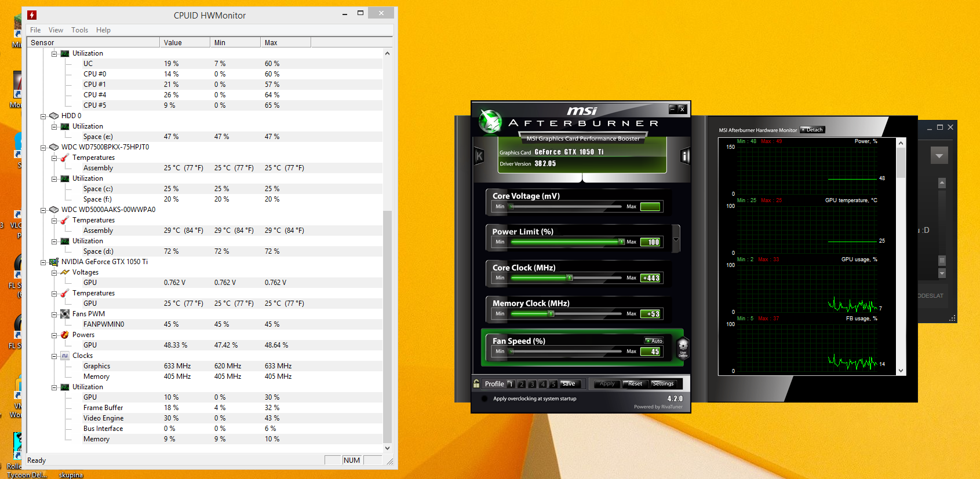Click the Sensor column header
Image resolution: width=980 pixels, height=479 pixels.
click(93, 42)
